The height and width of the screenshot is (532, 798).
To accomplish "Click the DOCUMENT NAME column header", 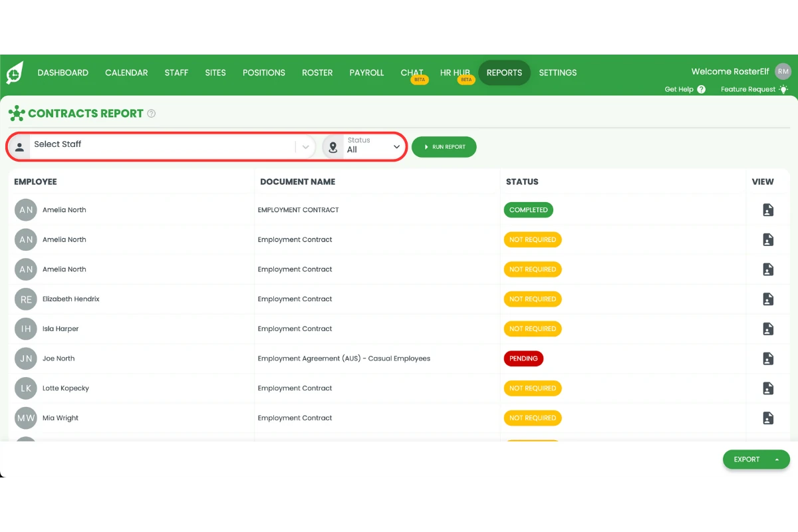I will click(x=298, y=182).
